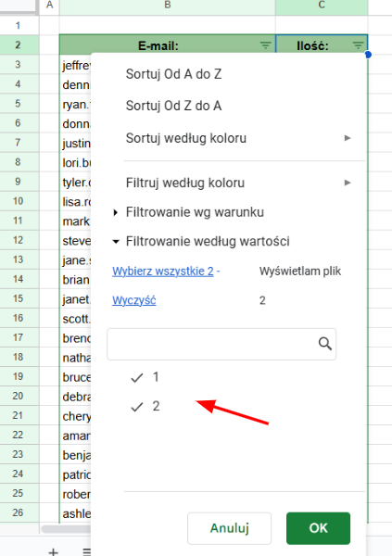This screenshot has width=392, height=556.
Task: Cancel the filter with the Anuluj button
Action: pyautogui.click(x=229, y=528)
